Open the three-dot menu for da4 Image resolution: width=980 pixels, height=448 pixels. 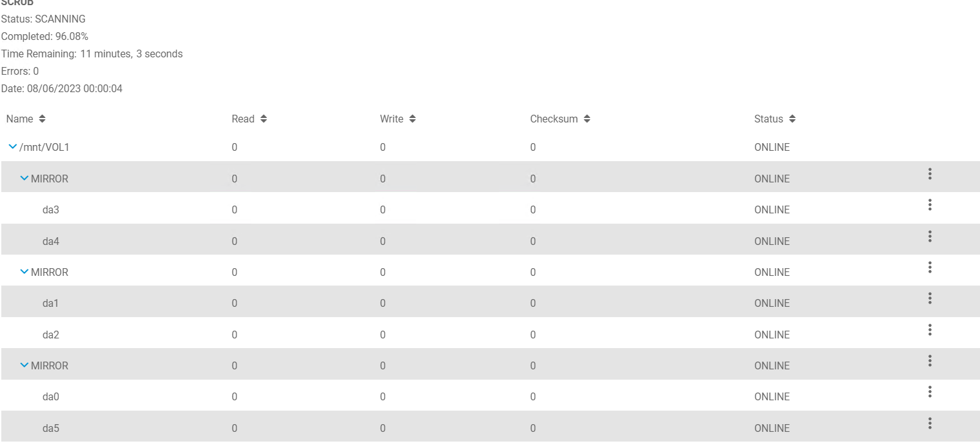930,237
